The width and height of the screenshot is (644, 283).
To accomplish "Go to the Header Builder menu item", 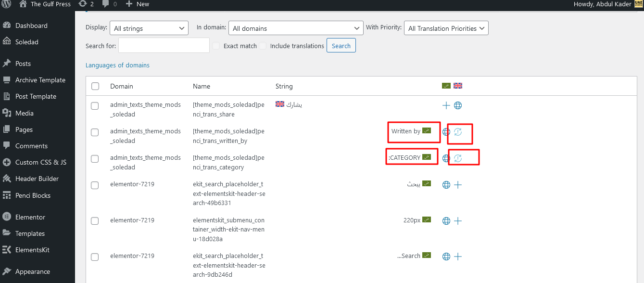I will (37, 179).
